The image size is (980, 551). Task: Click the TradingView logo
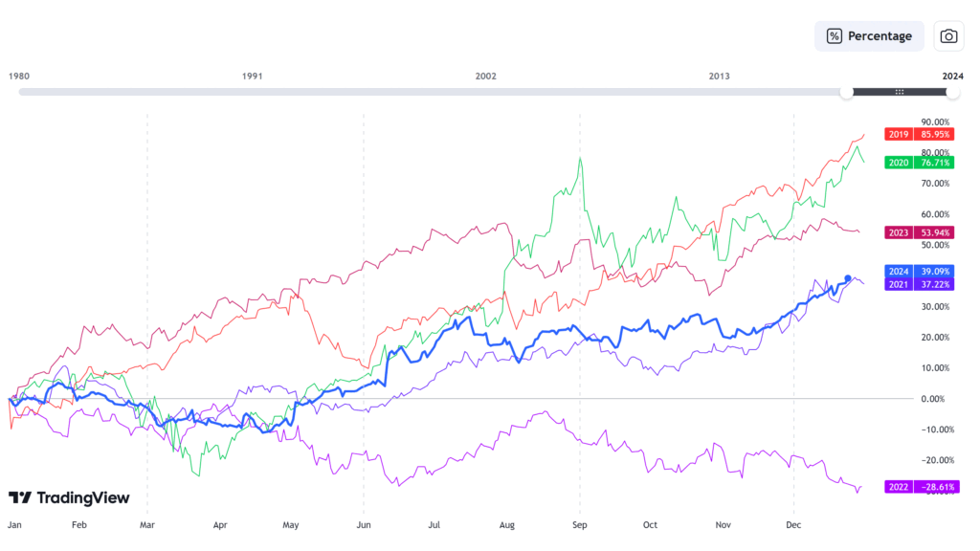[x=69, y=497]
